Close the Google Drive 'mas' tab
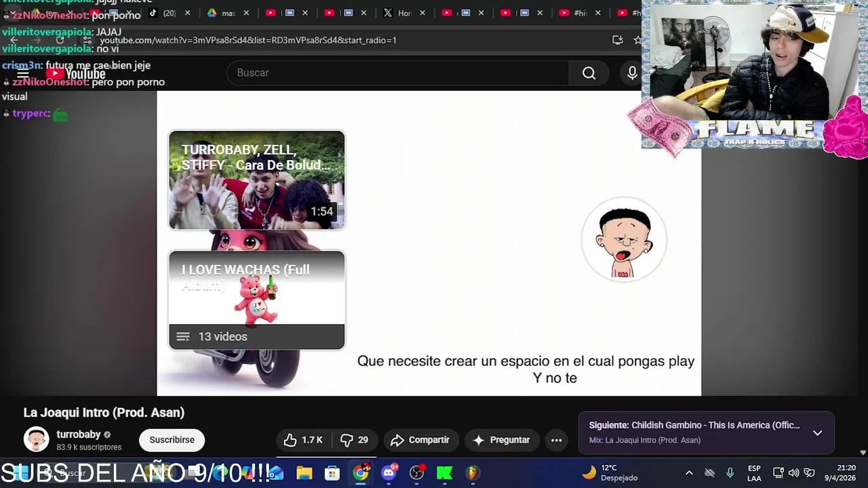The image size is (868, 488). [245, 13]
